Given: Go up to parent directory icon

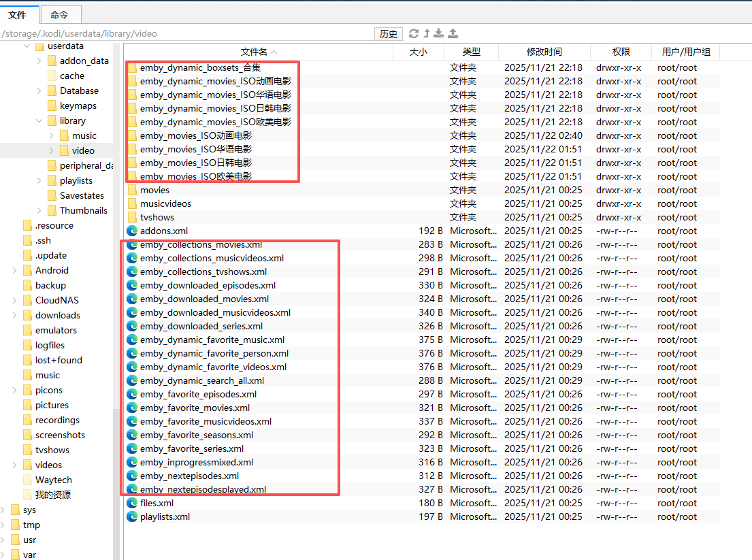Looking at the screenshot, I should [427, 33].
